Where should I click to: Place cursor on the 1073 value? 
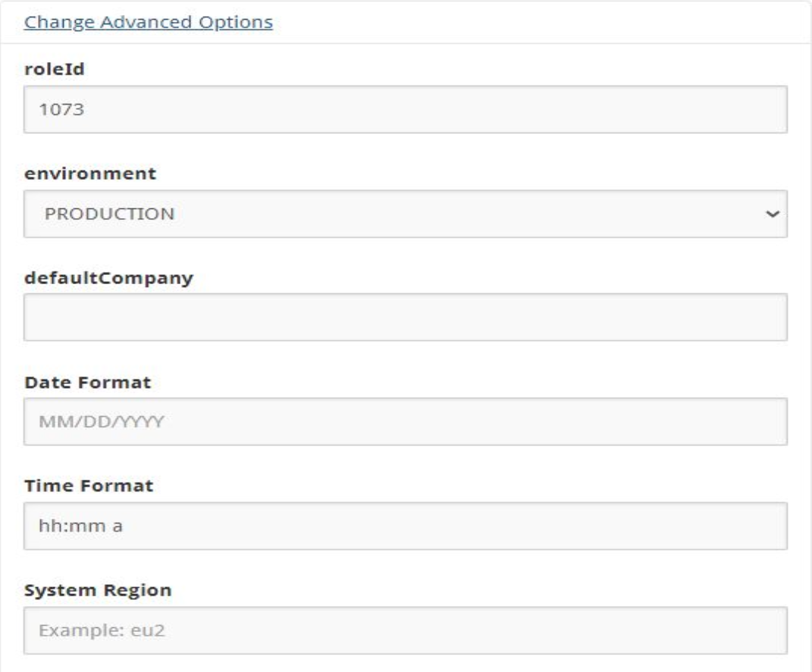coord(61,110)
